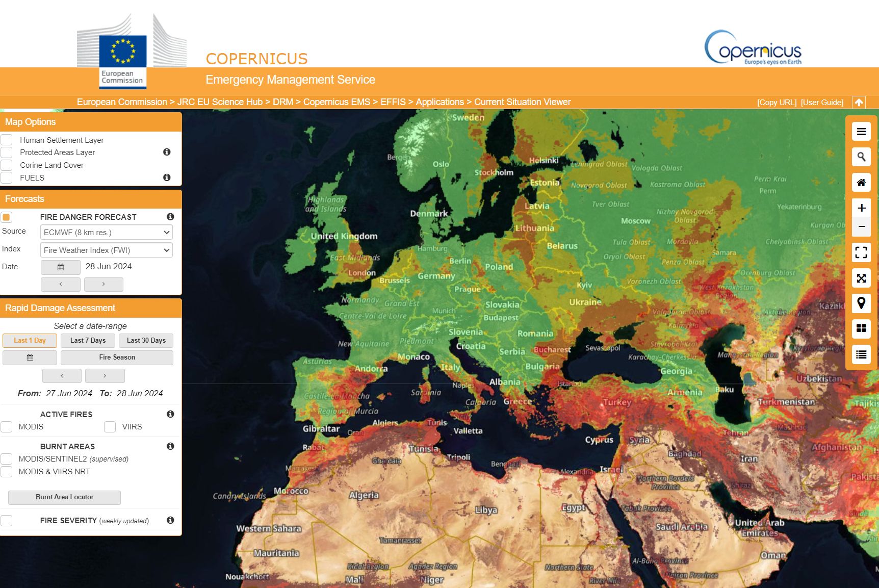
Task: Zoom out on the map
Action: (x=861, y=226)
